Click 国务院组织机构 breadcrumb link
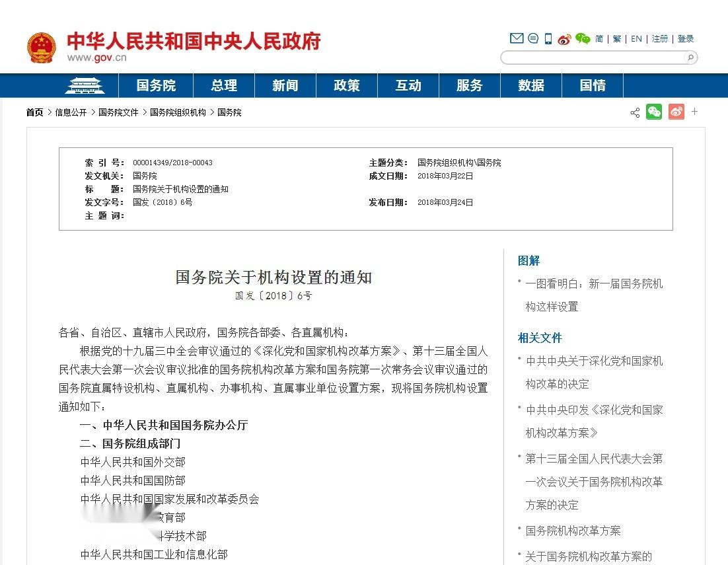 (x=178, y=112)
